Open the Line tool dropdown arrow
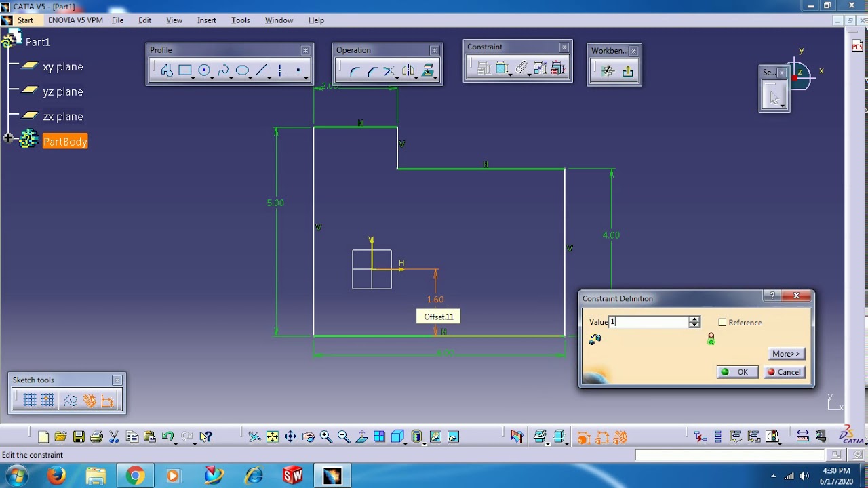 pos(269,78)
